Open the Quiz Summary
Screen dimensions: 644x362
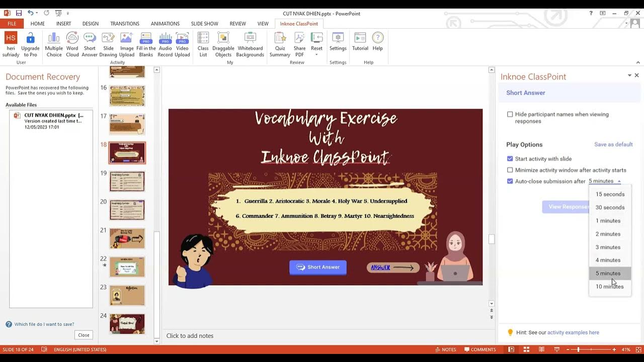point(280,45)
